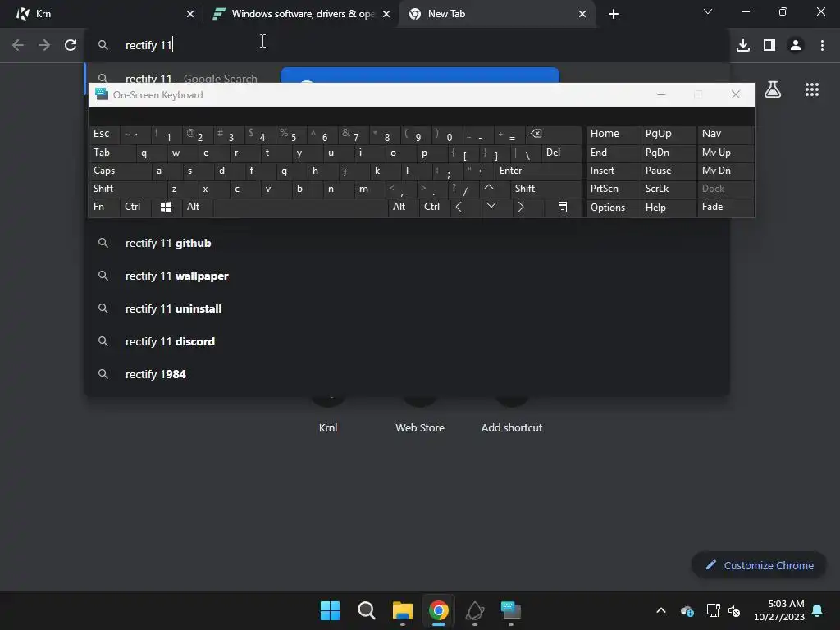The height and width of the screenshot is (630, 840).
Task: Toggle left Ctrl key on keyboard
Action: coord(136,208)
